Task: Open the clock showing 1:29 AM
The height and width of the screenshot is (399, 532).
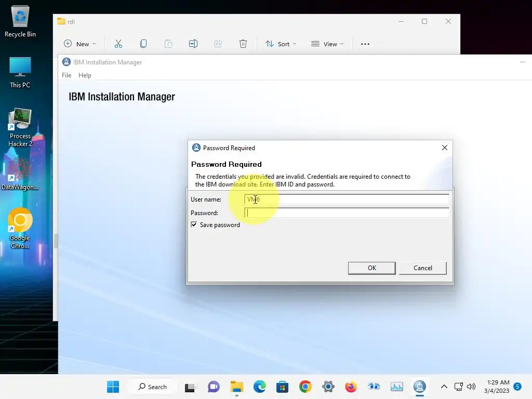Action: [x=497, y=387]
